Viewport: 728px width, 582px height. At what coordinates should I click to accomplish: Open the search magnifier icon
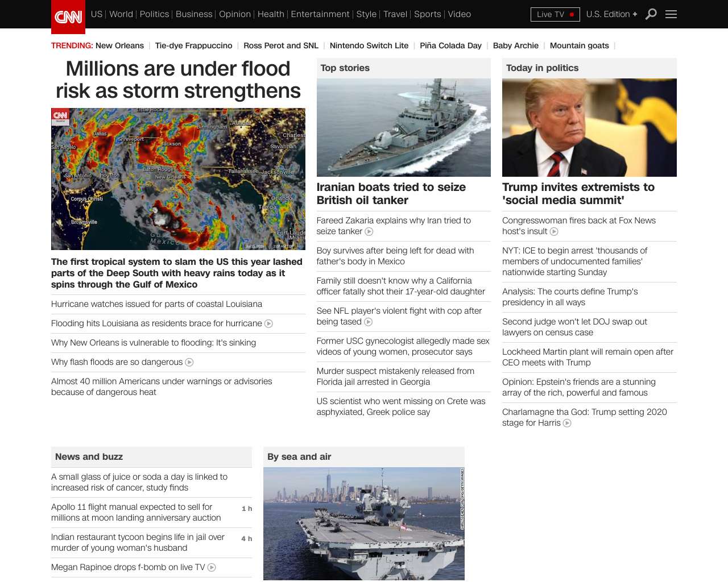(x=651, y=14)
